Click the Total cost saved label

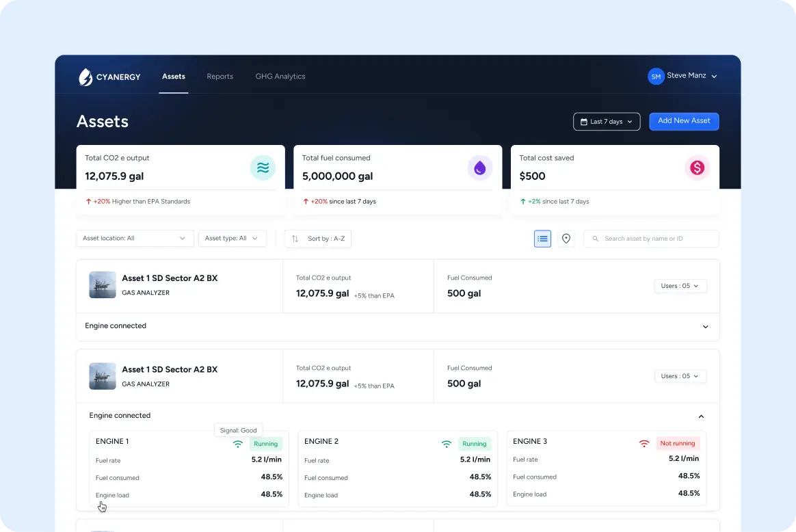point(546,158)
